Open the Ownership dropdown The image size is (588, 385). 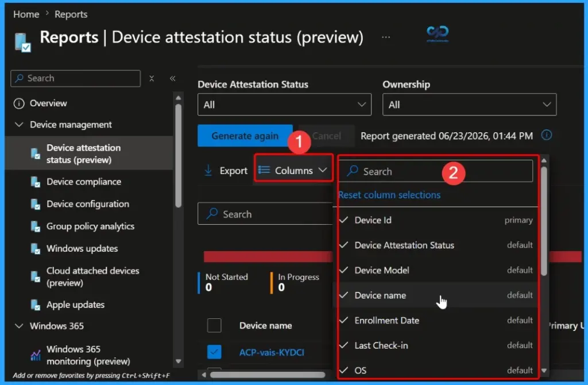(x=469, y=105)
